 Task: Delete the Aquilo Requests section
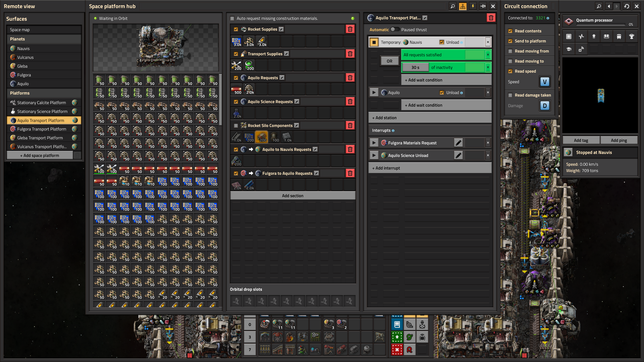click(350, 77)
